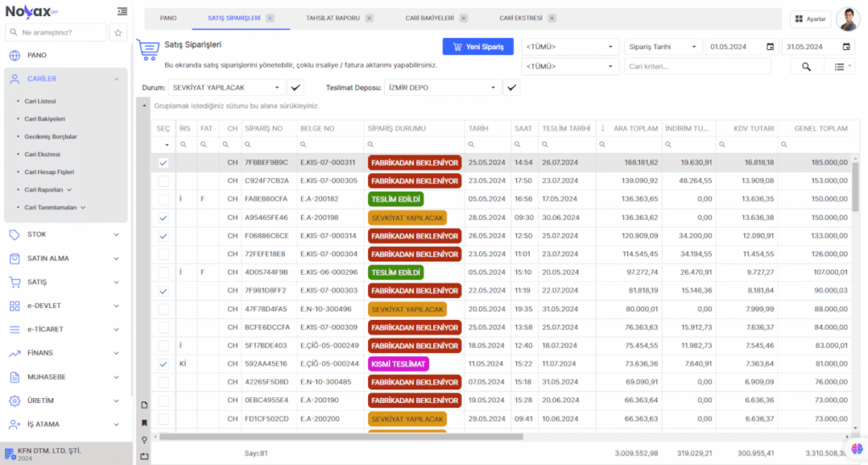Screen dimensions: 868x465
Task: Open the Cari Ekstresi sidebar item
Action: tap(42, 154)
